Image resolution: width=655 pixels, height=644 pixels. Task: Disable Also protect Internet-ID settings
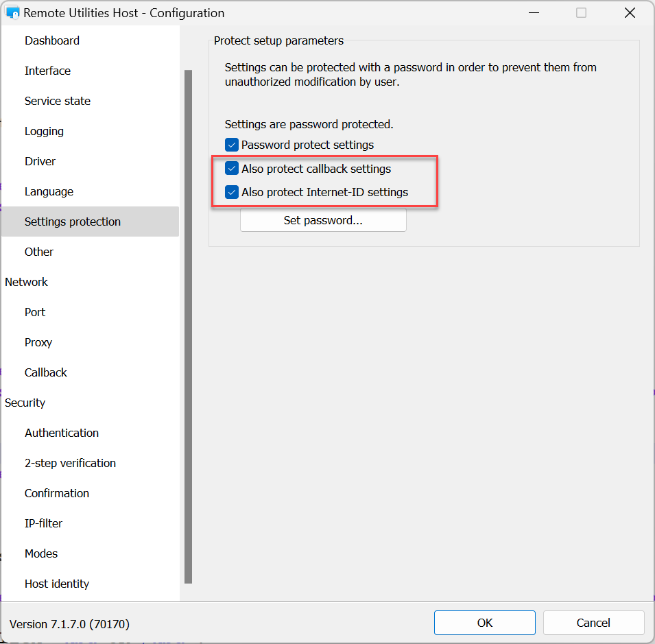point(232,192)
